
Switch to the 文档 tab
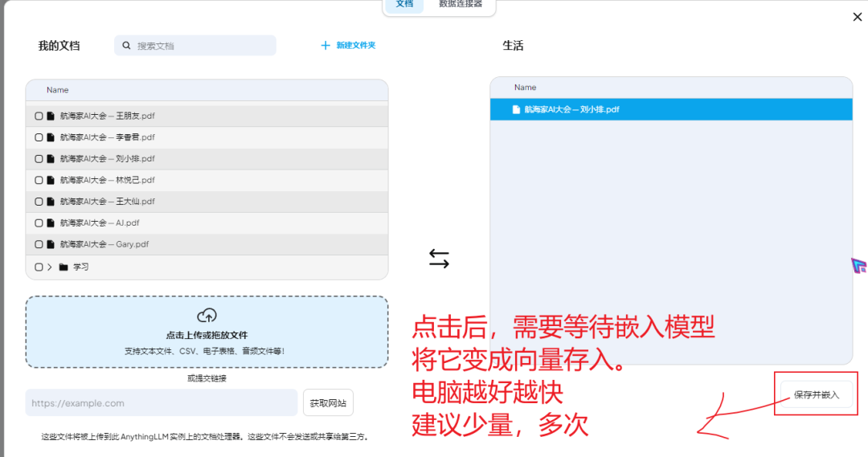404,5
